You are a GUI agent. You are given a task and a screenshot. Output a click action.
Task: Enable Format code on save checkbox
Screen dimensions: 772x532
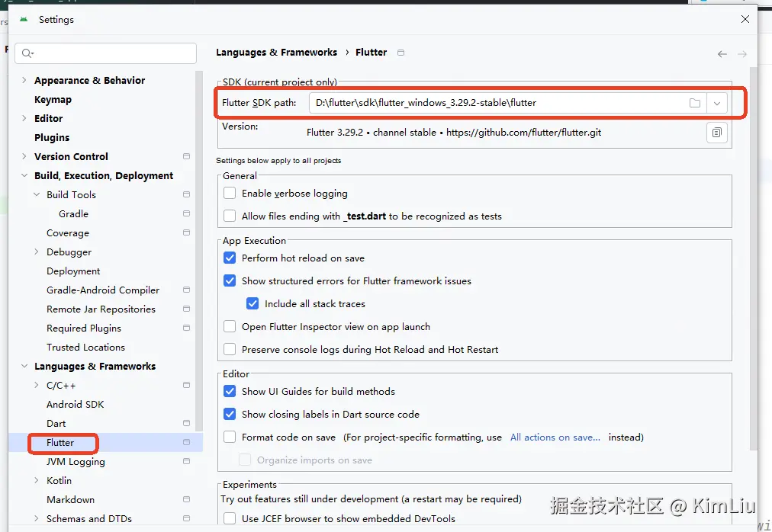[230, 437]
